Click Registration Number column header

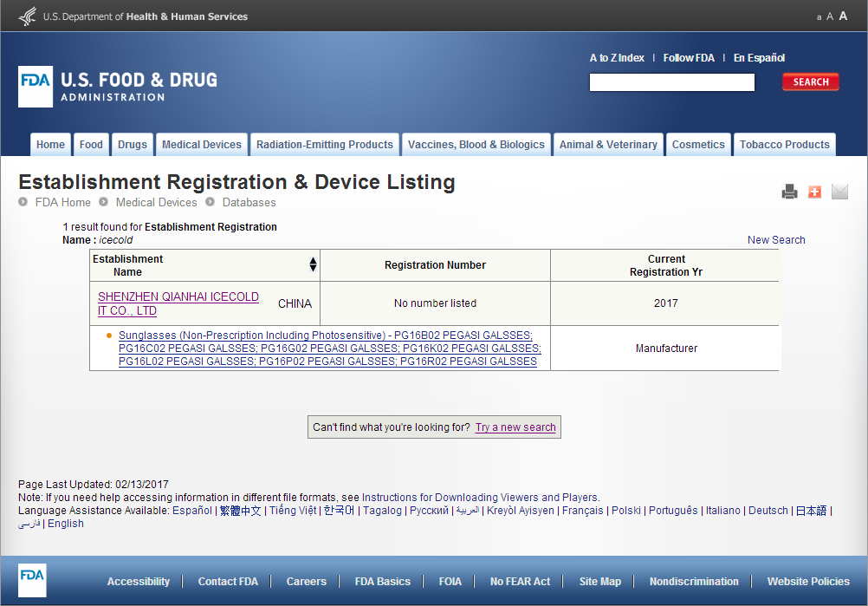[x=435, y=264]
